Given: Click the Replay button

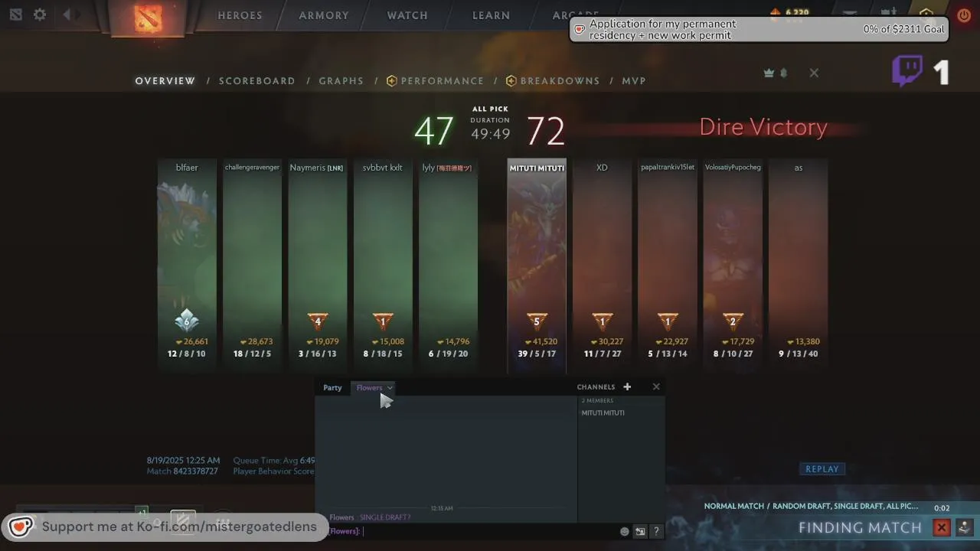Looking at the screenshot, I should point(822,469).
